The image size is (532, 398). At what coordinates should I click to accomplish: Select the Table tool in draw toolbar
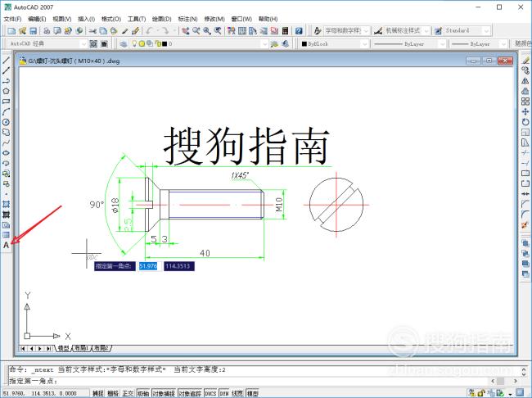6,235
